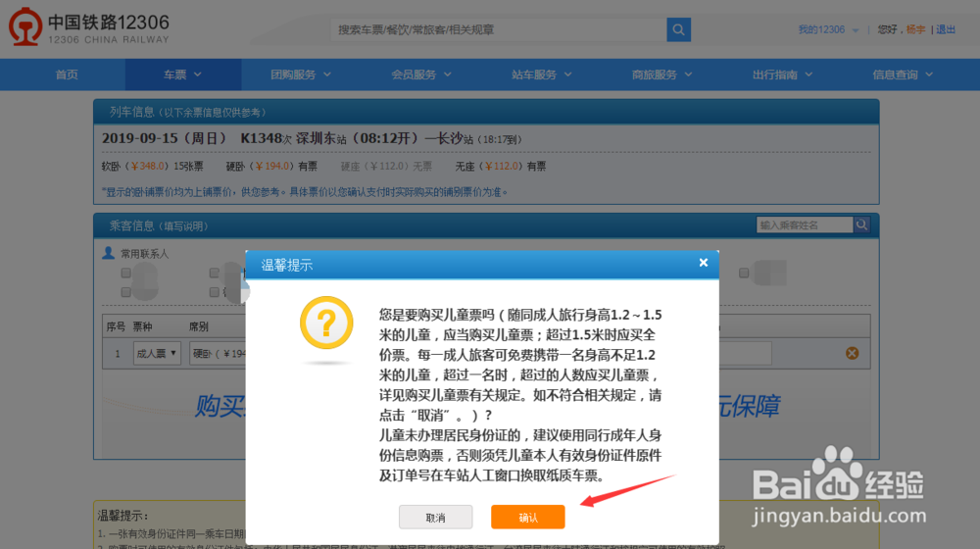This screenshot has width=980, height=549.
Task: Open the 商旅服务 business travel menu
Action: tap(661, 75)
